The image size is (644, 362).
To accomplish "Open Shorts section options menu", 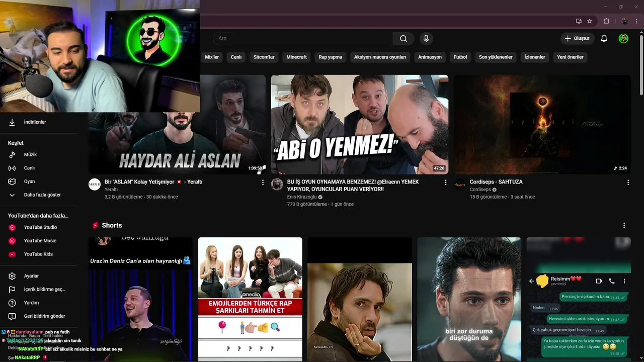I will point(624,225).
